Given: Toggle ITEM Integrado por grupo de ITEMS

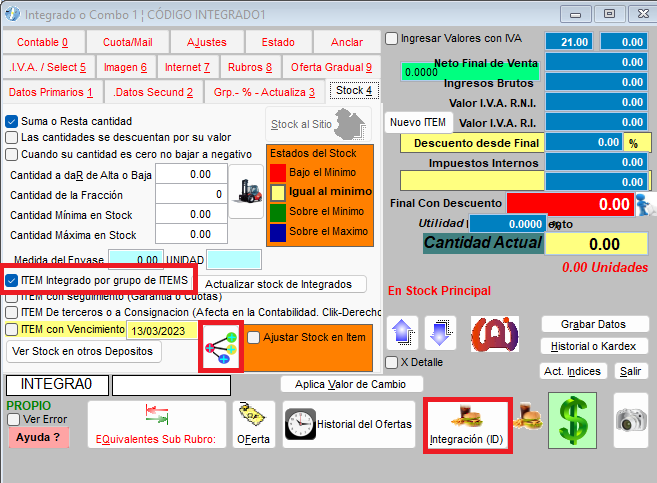Looking at the screenshot, I should tap(12, 280).
